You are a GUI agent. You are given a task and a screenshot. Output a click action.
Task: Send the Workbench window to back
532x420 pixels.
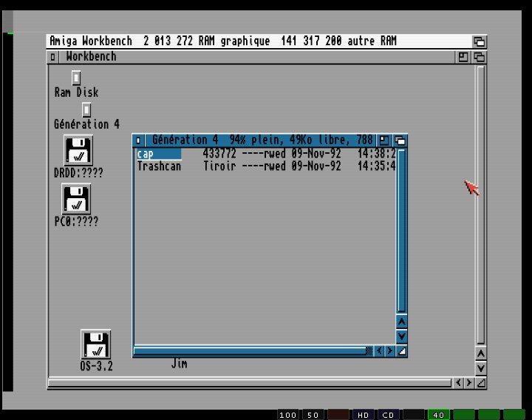pos(479,57)
